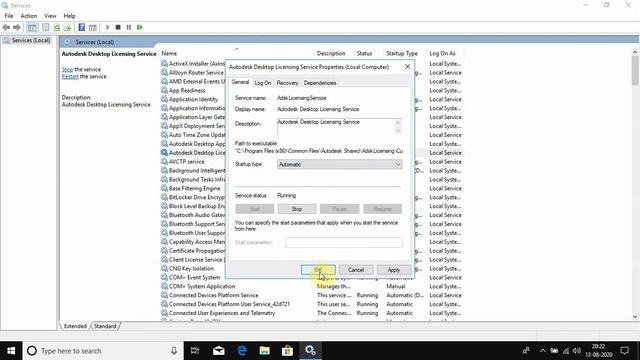640x360 pixels.
Task: Click the Forward arrow toolbar icon
Action: coord(17,27)
